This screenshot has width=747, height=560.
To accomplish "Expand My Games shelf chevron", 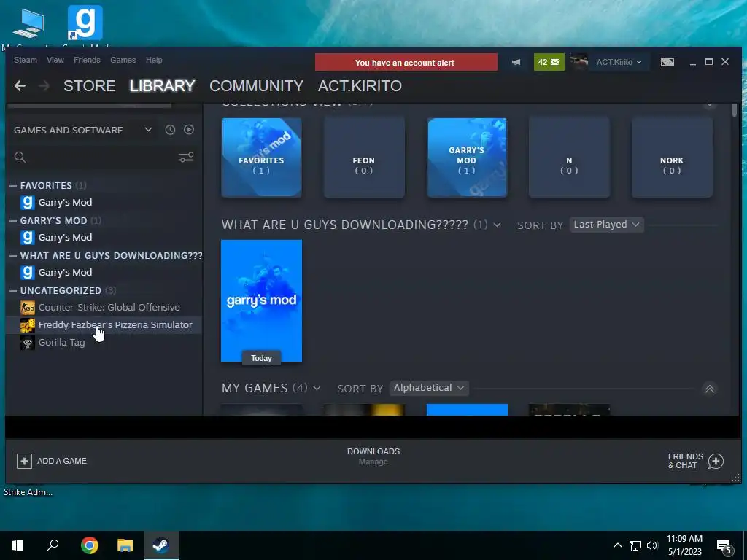I will point(317,388).
